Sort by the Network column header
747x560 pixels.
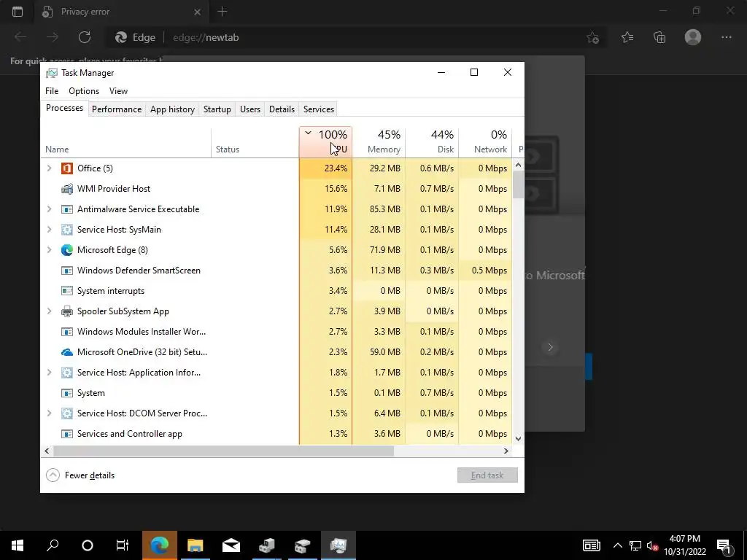pos(485,142)
